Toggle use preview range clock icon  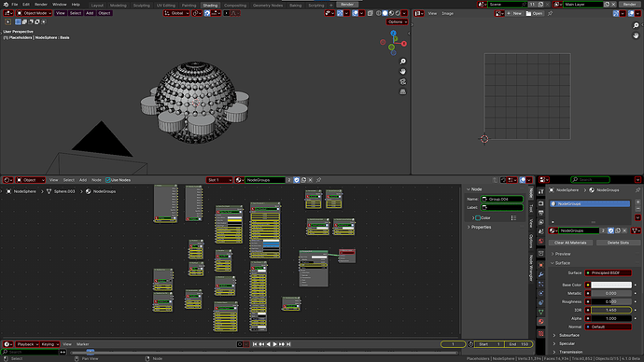(470, 344)
